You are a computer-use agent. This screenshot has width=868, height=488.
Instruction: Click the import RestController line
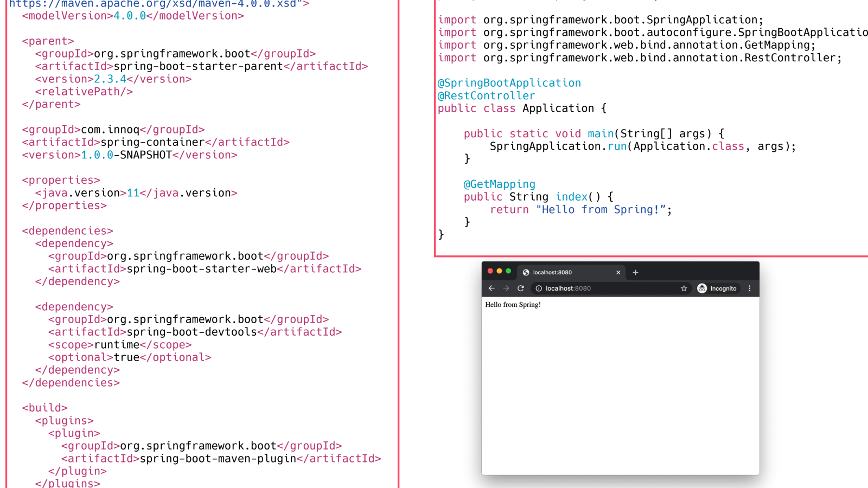(640, 58)
